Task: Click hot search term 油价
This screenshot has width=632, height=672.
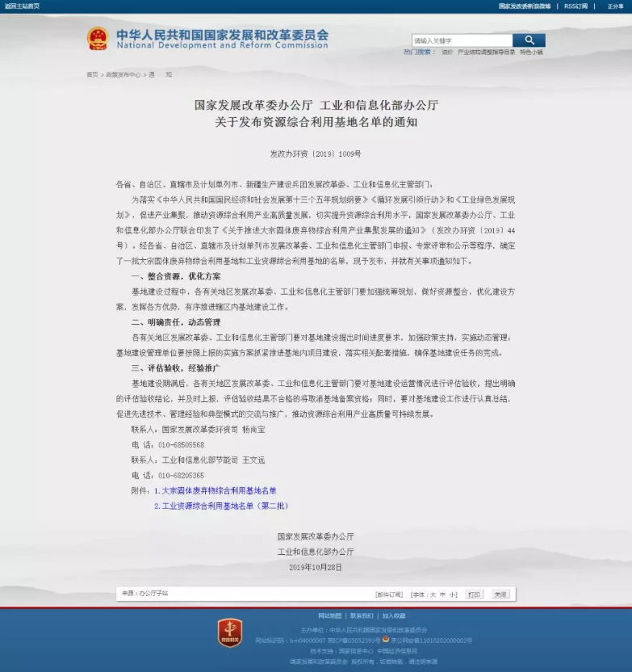Action: click(446, 52)
